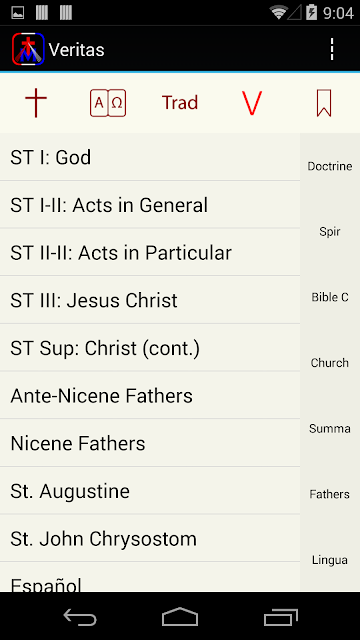Open the three-dot overflow menu
Screen dimensions: 360x640
[x=332, y=49]
